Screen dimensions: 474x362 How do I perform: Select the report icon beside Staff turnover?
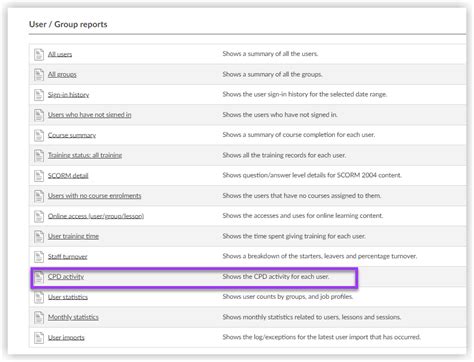39,257
